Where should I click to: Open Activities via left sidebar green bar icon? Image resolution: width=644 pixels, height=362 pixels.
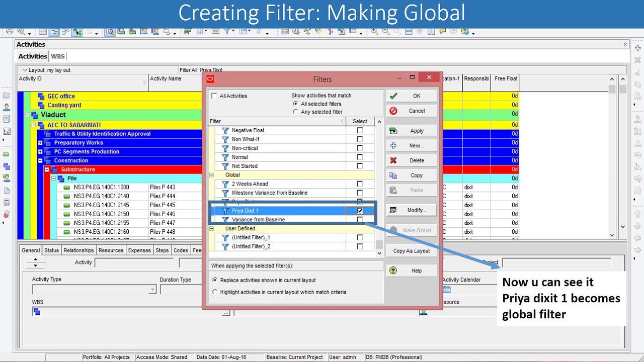(6, 154)
